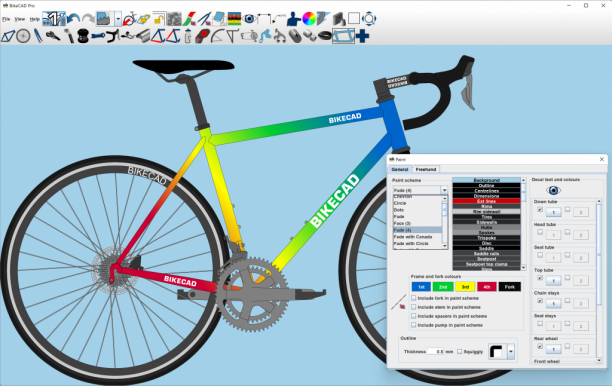Open the File menu

[x=6, y=19]
